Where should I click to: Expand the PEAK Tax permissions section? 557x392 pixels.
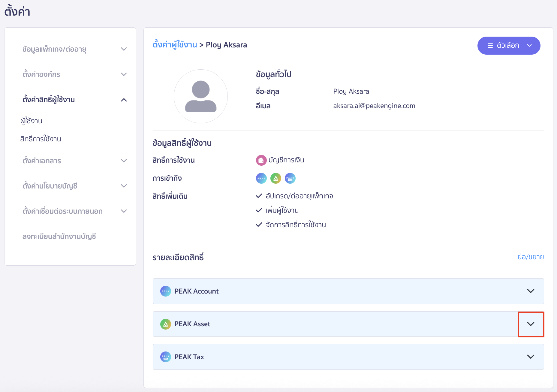point(531,357)
